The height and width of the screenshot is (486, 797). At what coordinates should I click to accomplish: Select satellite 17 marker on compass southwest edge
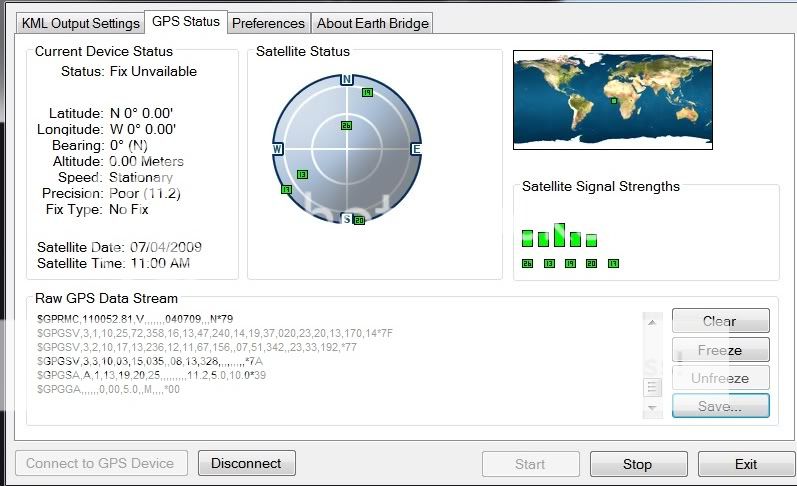287,189
